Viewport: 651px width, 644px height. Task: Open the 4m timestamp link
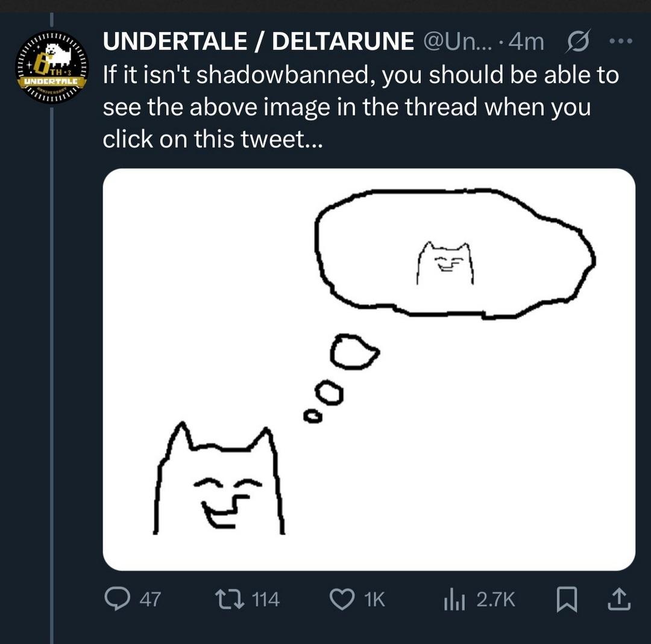click(526, 41)
